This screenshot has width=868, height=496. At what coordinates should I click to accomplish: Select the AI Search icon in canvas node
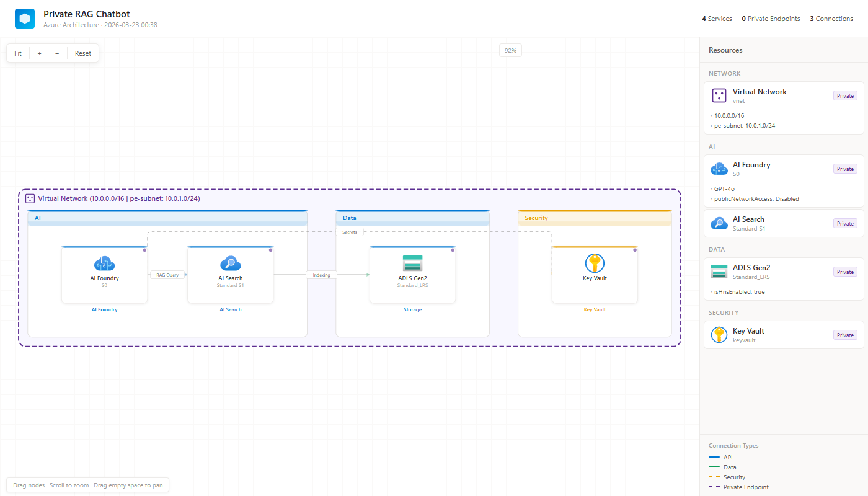point(231,263)
